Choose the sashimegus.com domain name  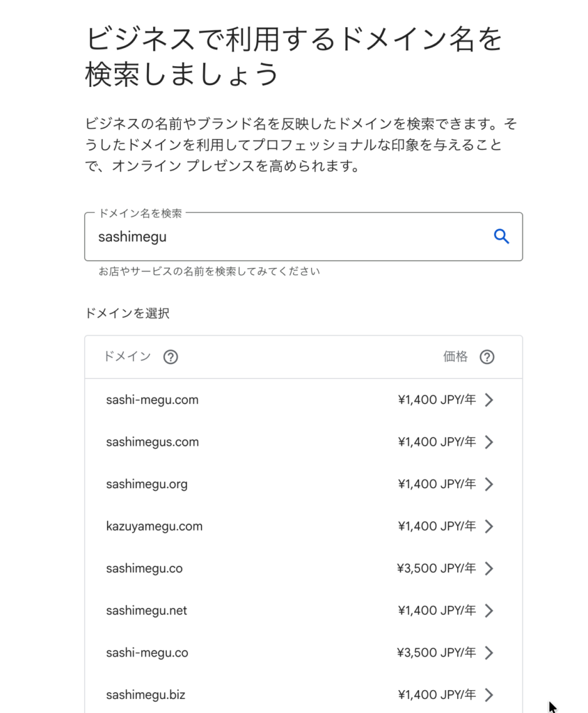tap(152, 442)
